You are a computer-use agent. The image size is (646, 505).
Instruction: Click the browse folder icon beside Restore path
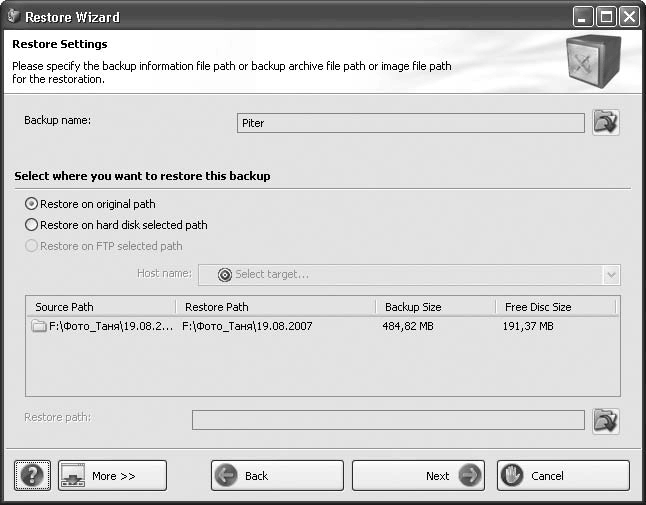point(605,420)
